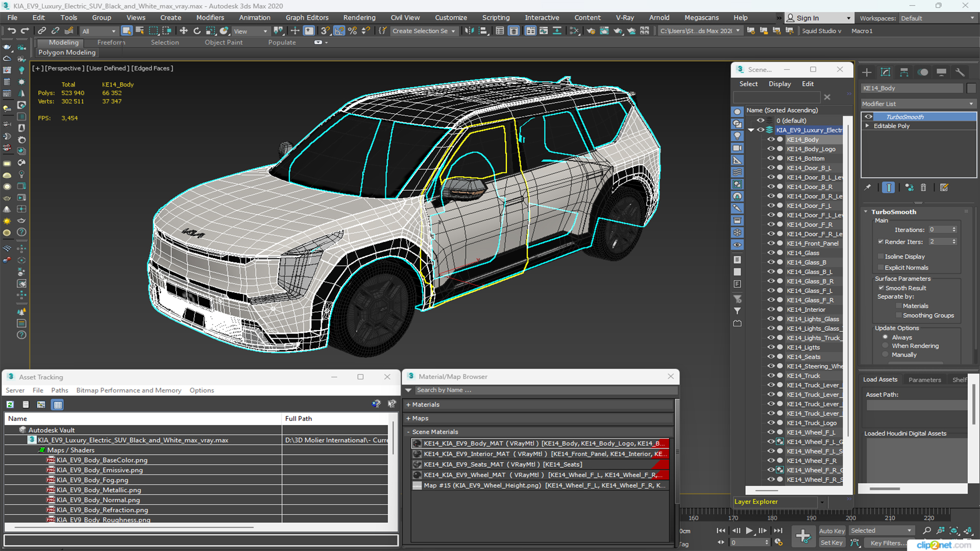Toggle visibility eye of KE14_Bottom

point(771,159)
